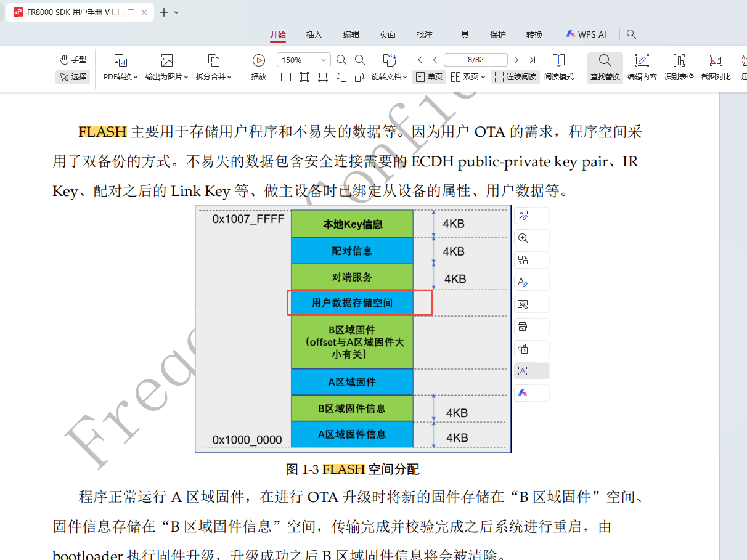
Task: Toggle Continuous Reading mode
Action: click(x=515, y=77)
